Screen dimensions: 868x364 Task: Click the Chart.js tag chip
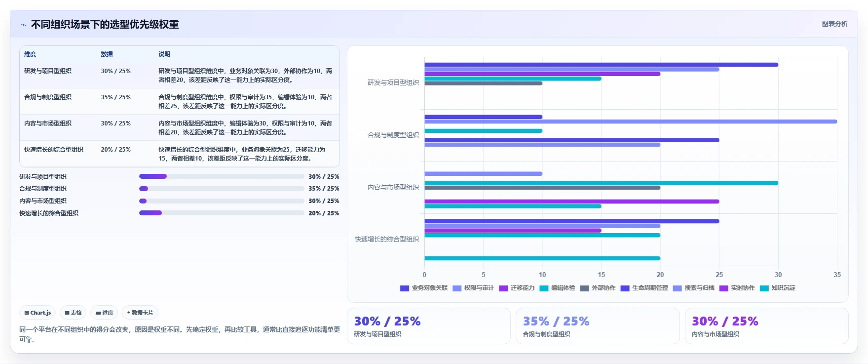click(38, 313)
